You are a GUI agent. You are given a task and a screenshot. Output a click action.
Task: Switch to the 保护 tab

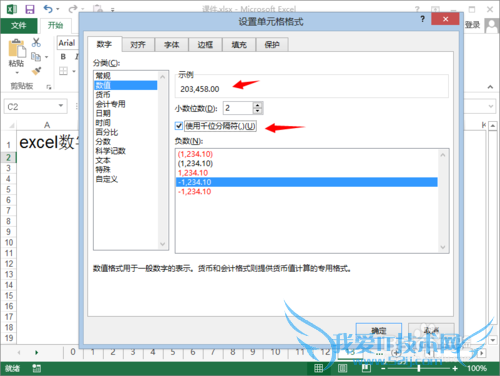coord(272,45)
